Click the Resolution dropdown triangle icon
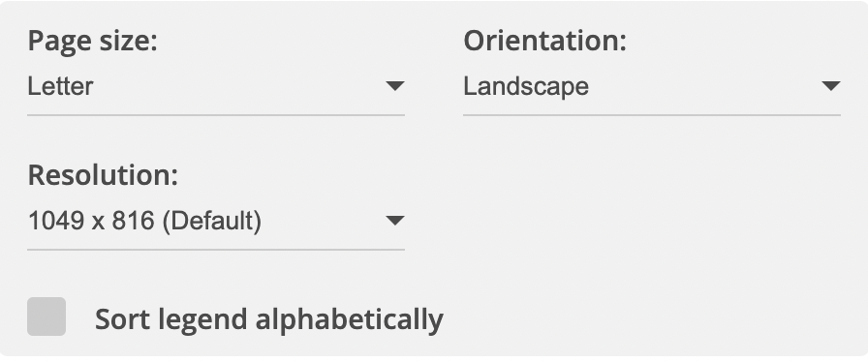 coord(394,221)
